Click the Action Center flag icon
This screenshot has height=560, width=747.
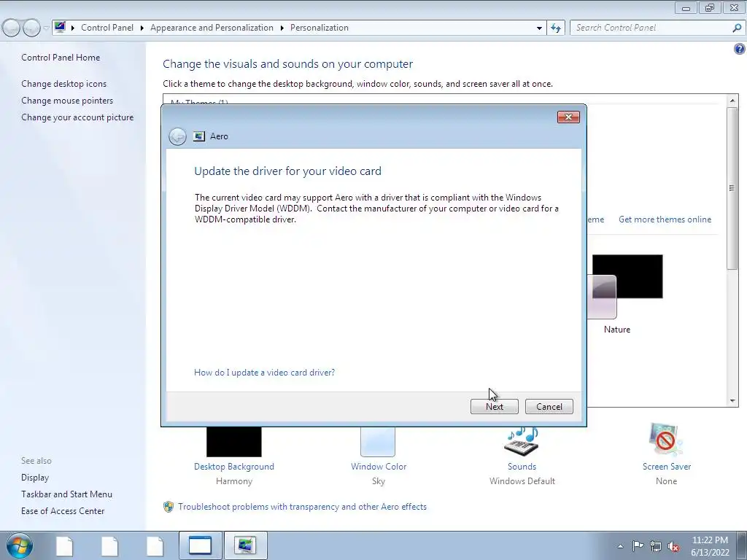coord(638,546)
